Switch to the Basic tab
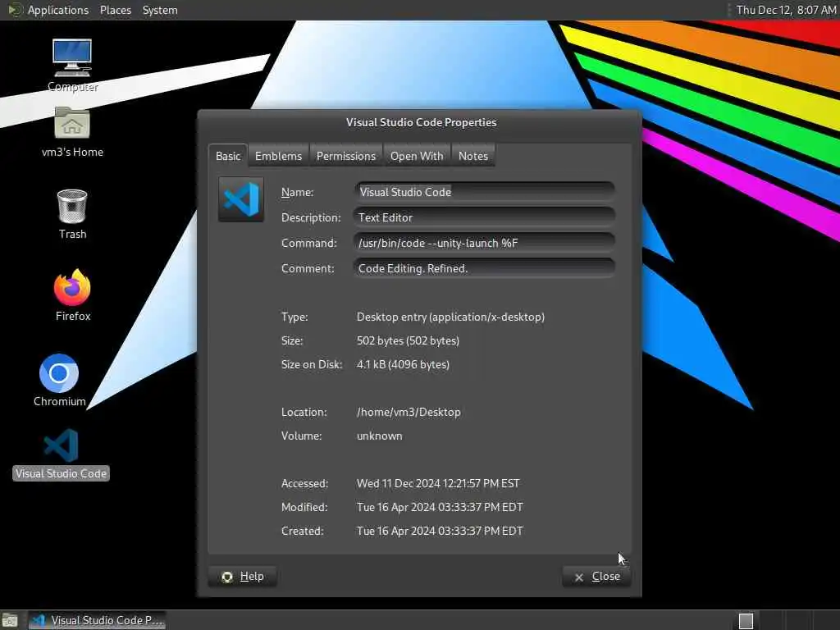Image resolution: width=840 pixels, height=630 pixels. point(228,156)
